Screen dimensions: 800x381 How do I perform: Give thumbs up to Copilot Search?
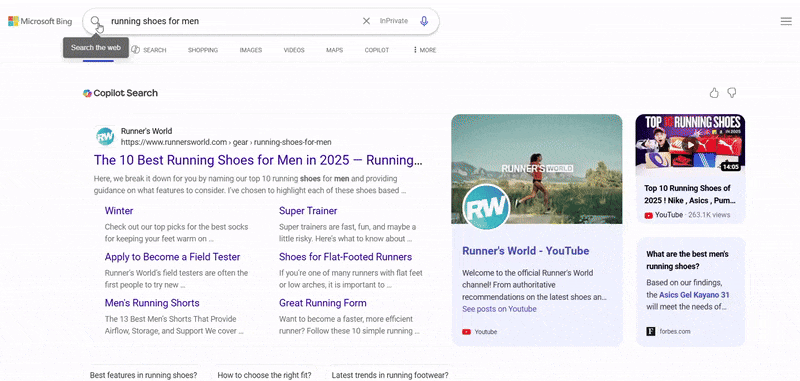[714, 93]
